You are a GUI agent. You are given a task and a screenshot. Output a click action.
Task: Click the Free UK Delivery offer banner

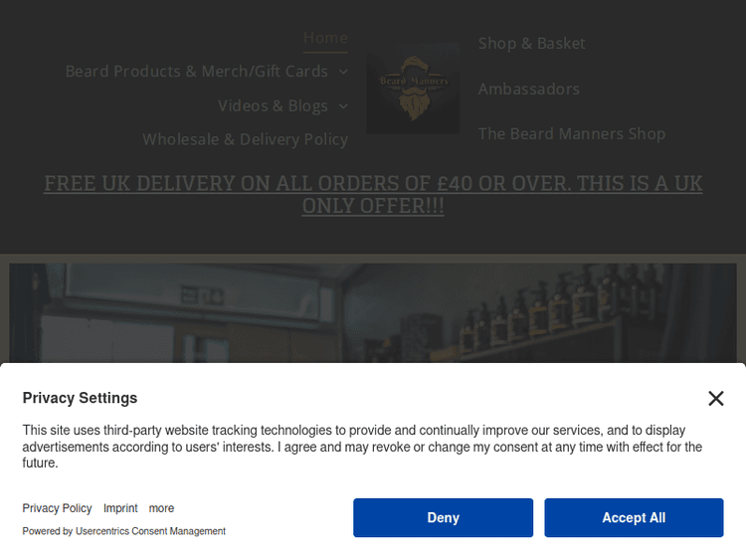pyautogui.click(x=373, y=195)
